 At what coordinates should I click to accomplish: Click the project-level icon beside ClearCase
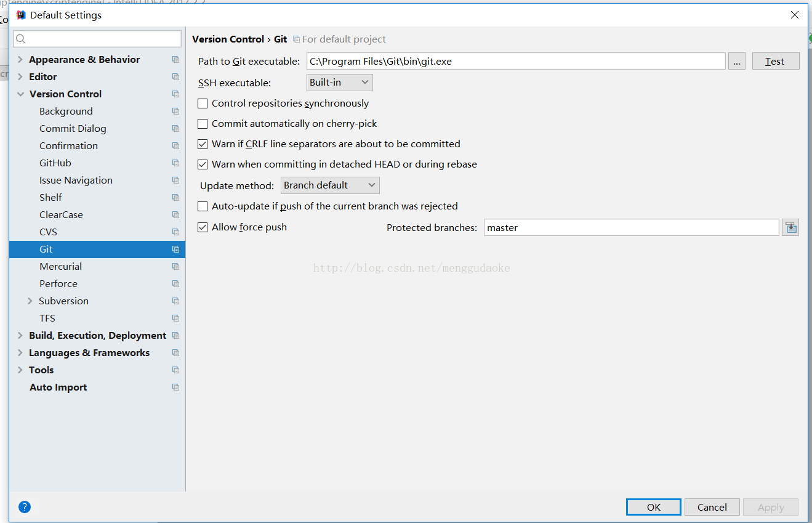point(175,215)
